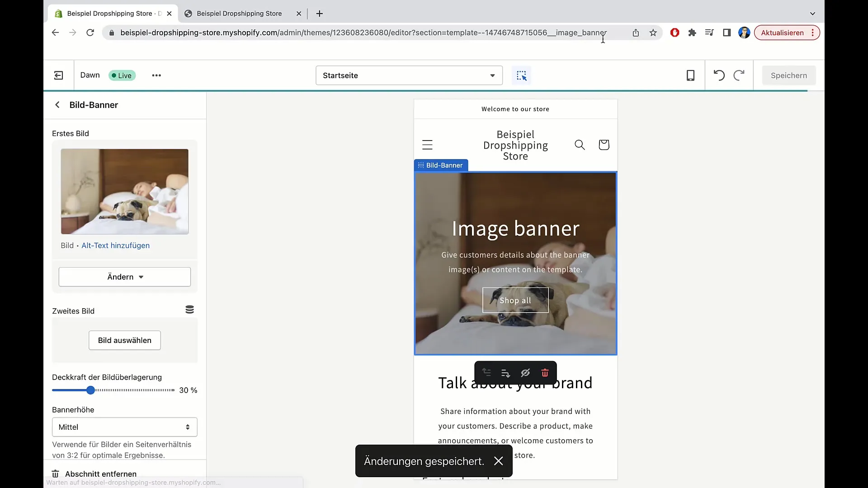Click the undo arrow icon
The width and height of the screenshot is (868, 488).
tap(719, 75)
